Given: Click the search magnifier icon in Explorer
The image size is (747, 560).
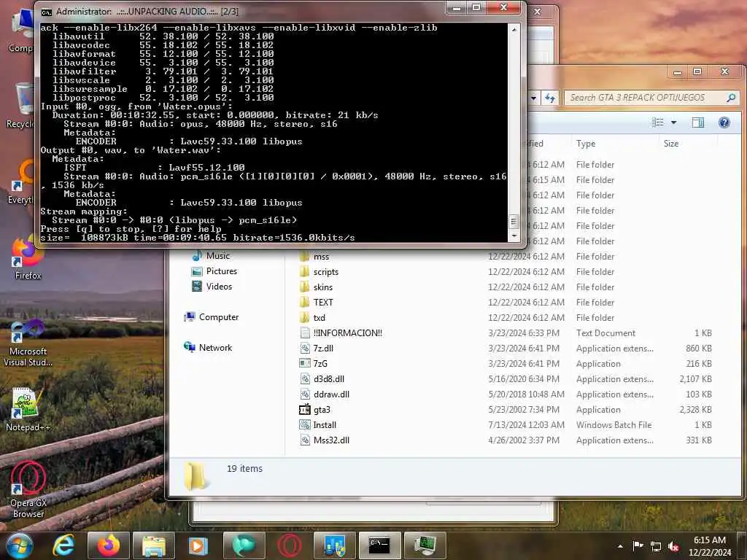Looking at the screenshot, I should [731, 98].
